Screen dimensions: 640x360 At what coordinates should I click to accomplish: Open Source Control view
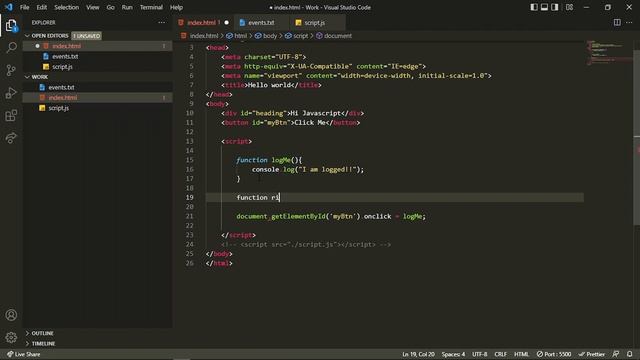coord(11,70)
